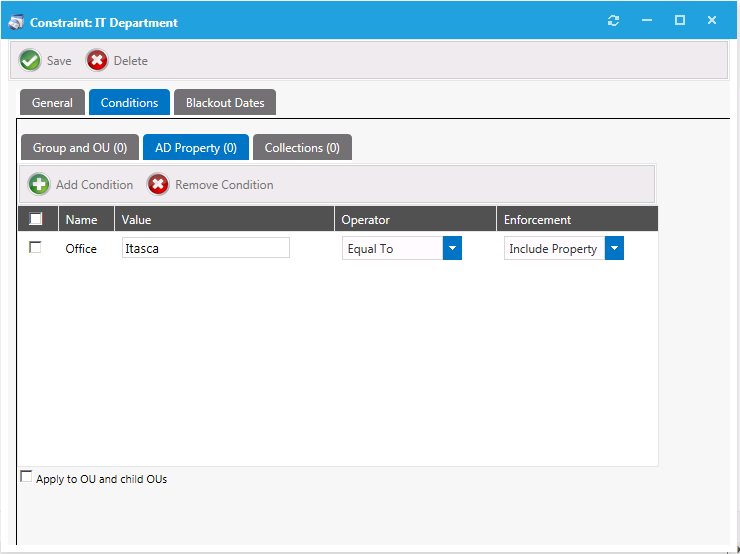Maximize the Constraint window
740x554 pixels.
[680, 21]
